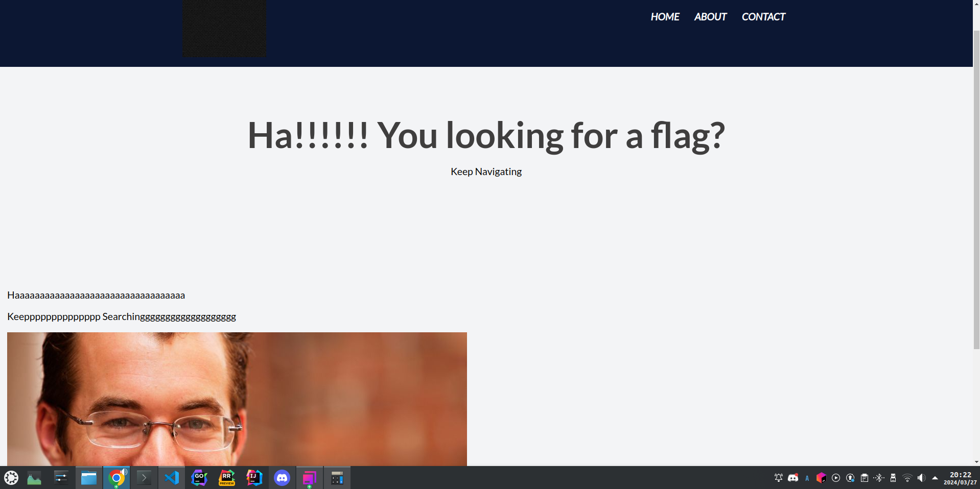Open Visual Studio Code from taskbar
The height and width of the screenshot is (489, 980).
[172, 478]
